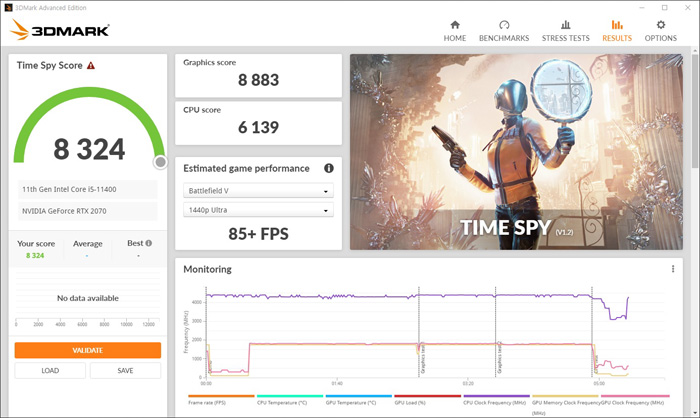
Task: Open the Benchmarks gauge icon
Action: [x=504, y=25]
